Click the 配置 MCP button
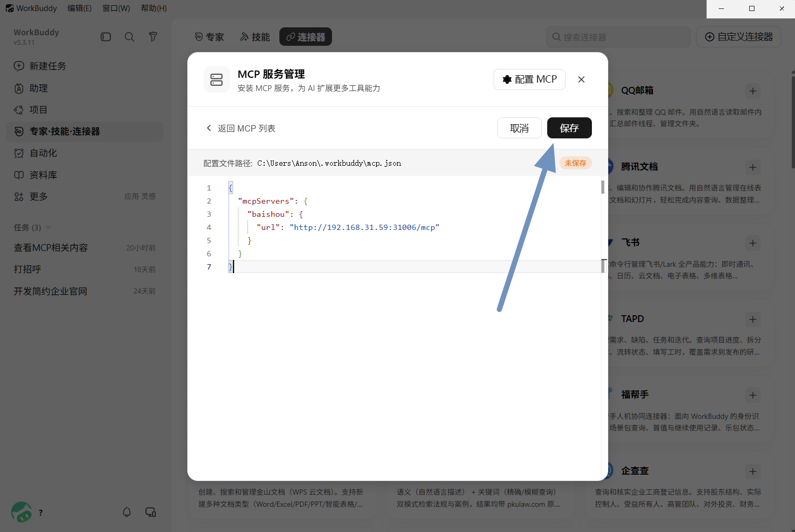The height and width of the screenshot is (532, 795). click(x=529, y=79)
